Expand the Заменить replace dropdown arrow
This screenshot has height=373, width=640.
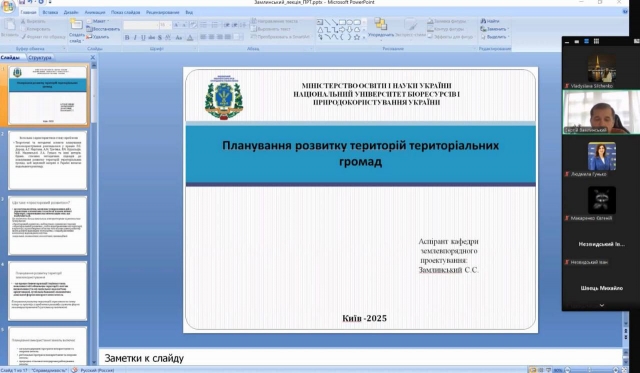(x=508, y=29)
